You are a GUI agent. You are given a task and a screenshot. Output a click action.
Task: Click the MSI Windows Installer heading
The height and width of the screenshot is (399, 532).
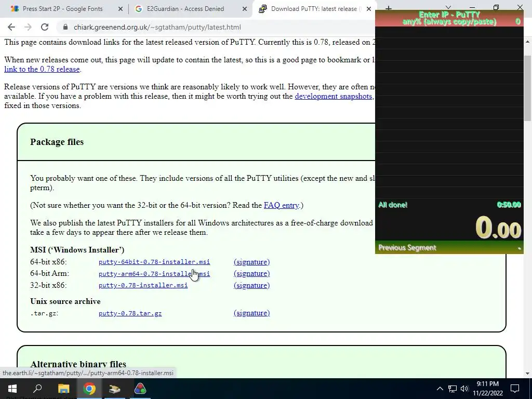(77, 250)
